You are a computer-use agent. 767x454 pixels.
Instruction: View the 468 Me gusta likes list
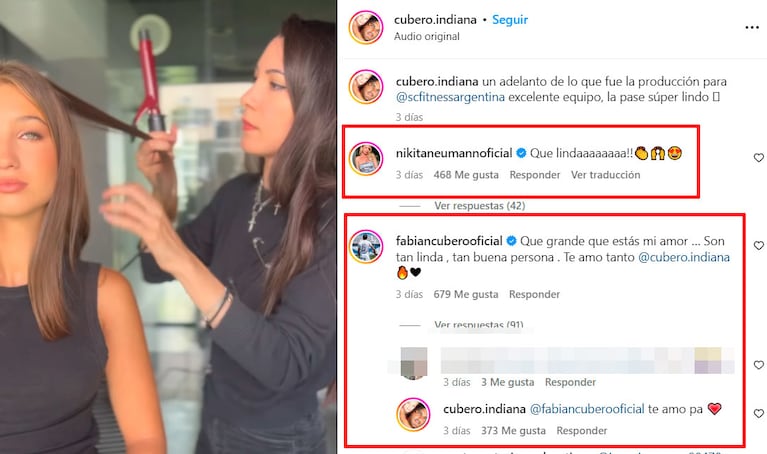pyautogui.click(x=466, y=175)
